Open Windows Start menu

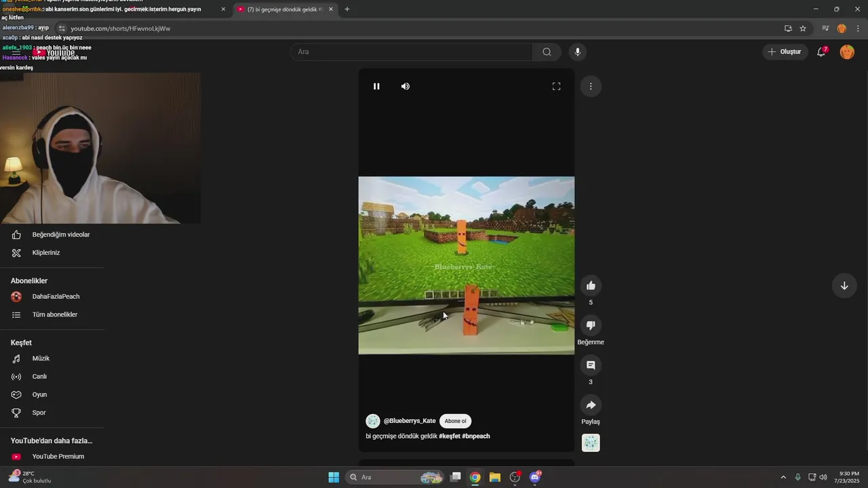(334, 477)
